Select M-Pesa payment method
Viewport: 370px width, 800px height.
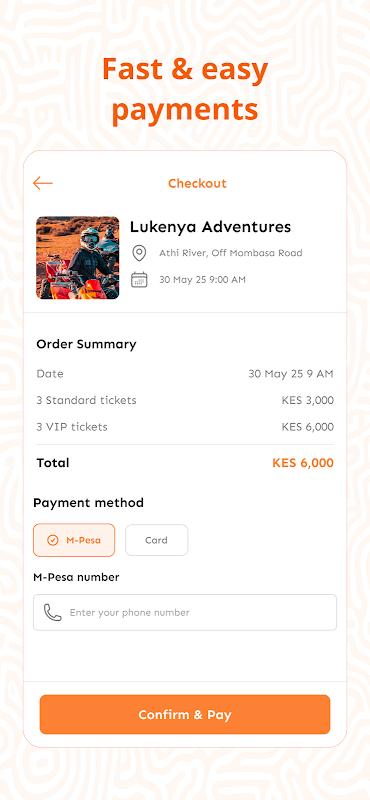click(74, 540)
